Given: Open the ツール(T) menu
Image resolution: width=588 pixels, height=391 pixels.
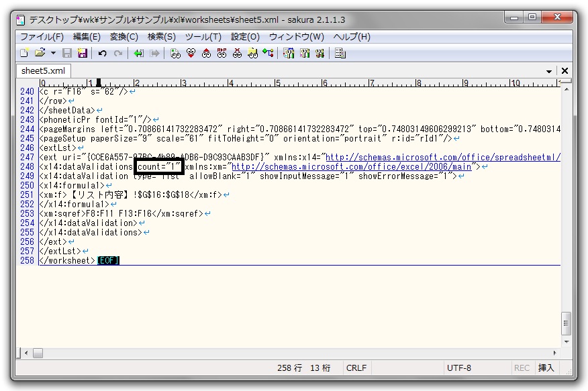Looking at the screenshot, I should click(203, 37).
